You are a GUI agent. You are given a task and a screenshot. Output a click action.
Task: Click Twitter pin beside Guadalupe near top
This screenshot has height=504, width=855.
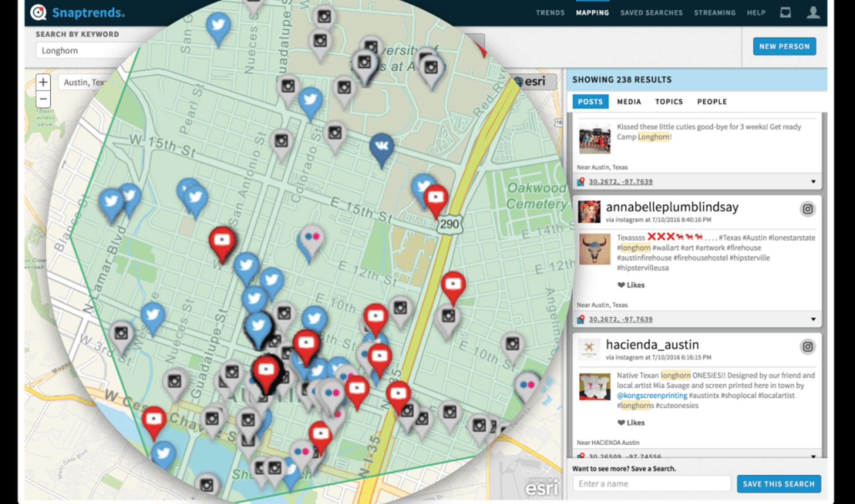click(x=310, y=102)
